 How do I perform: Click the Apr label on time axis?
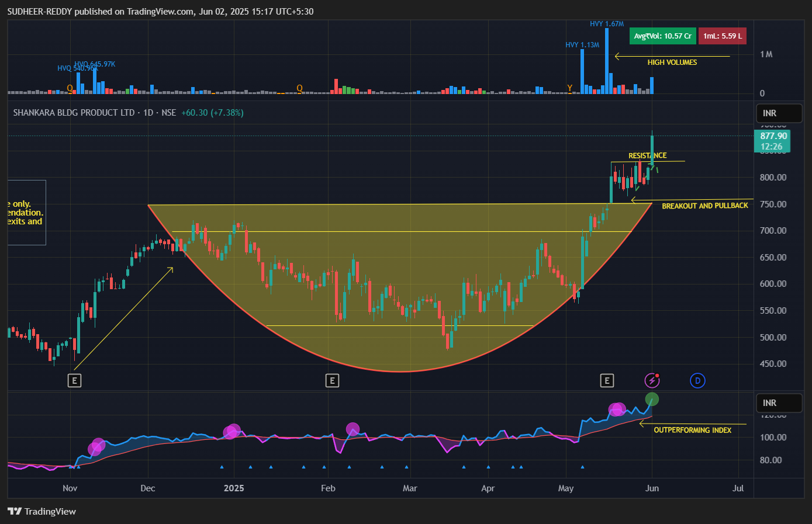(488, 488)
